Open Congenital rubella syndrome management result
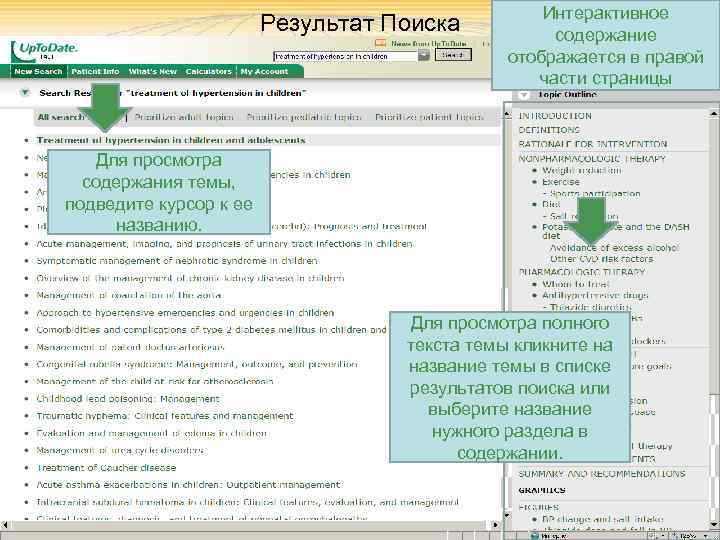The width and height of the screenshot is (720, 540). coord(197,364)
